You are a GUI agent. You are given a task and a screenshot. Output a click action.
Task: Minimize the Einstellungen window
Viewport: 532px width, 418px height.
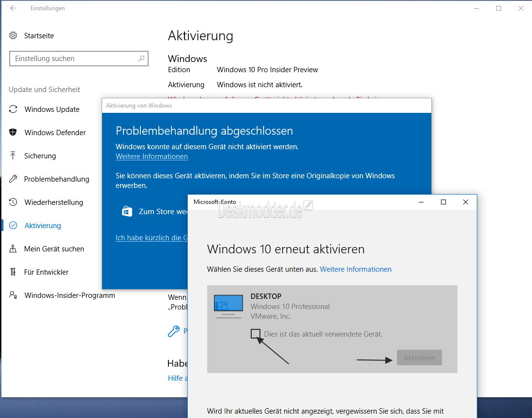tap(476, 8)
